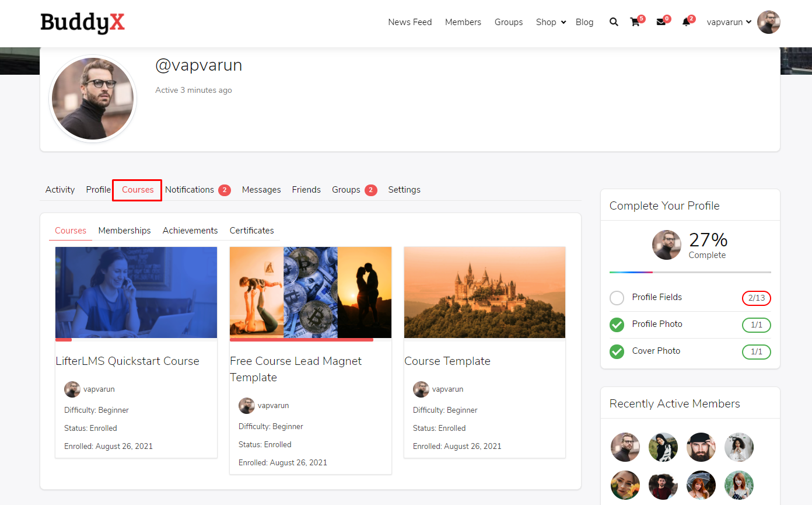Open the messages envelope icon
The image size is (812, 505).
[x=661, y=22]
